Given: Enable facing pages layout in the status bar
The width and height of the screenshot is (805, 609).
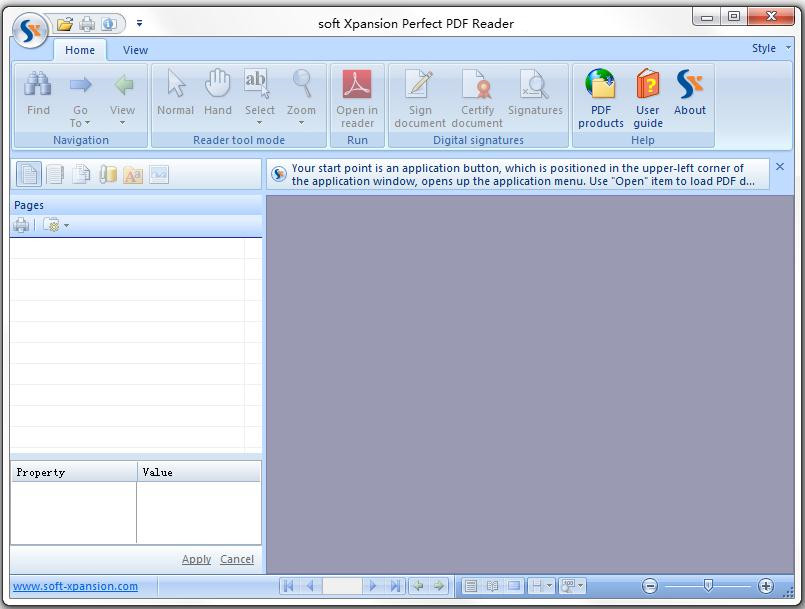Looking at the screenshot, I should [493, 586].
